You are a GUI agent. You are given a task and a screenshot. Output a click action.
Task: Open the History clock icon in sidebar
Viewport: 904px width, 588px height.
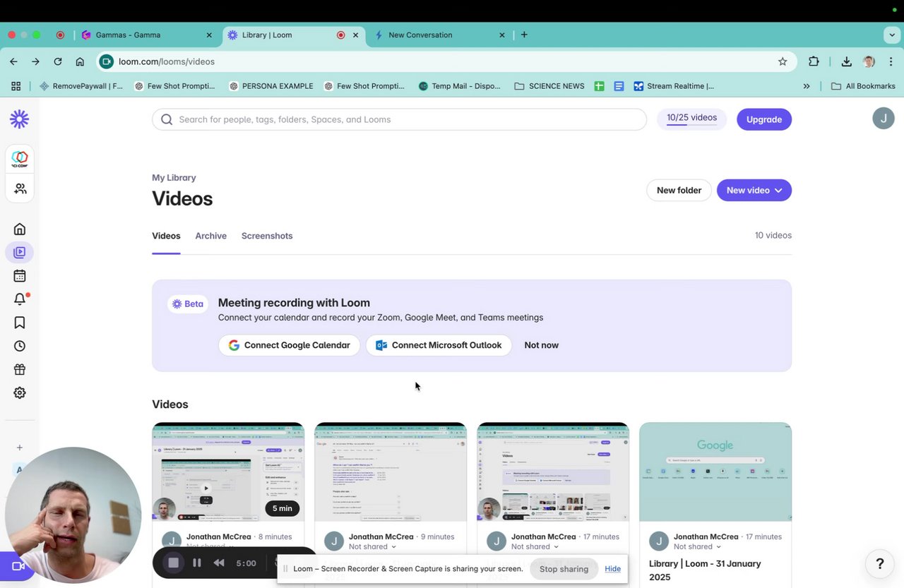20,346
